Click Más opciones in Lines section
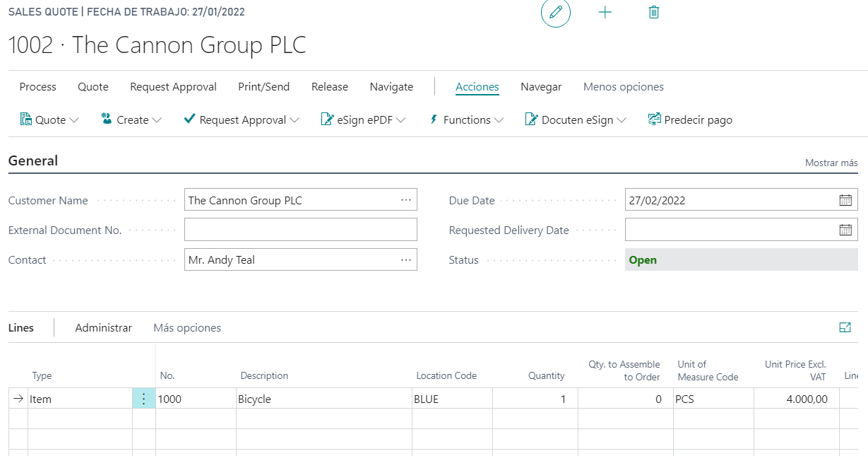868x456 pixels. [187, 327]
